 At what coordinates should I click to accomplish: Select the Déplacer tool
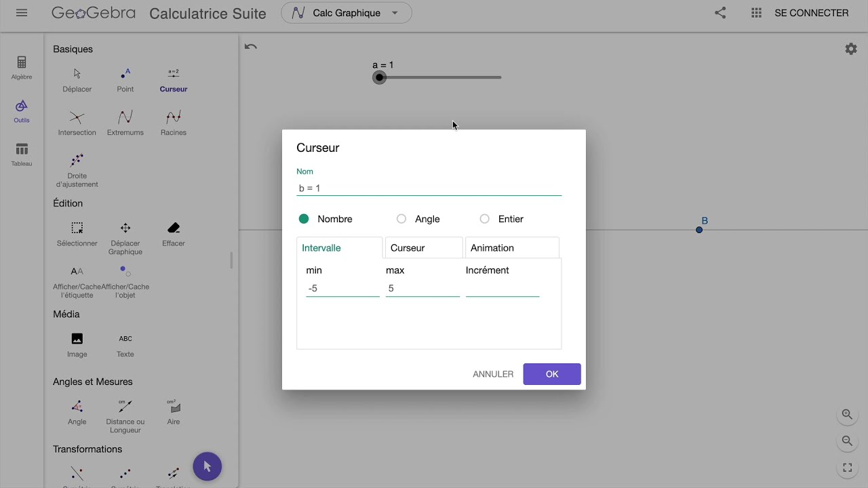click(x=77, y=80)
